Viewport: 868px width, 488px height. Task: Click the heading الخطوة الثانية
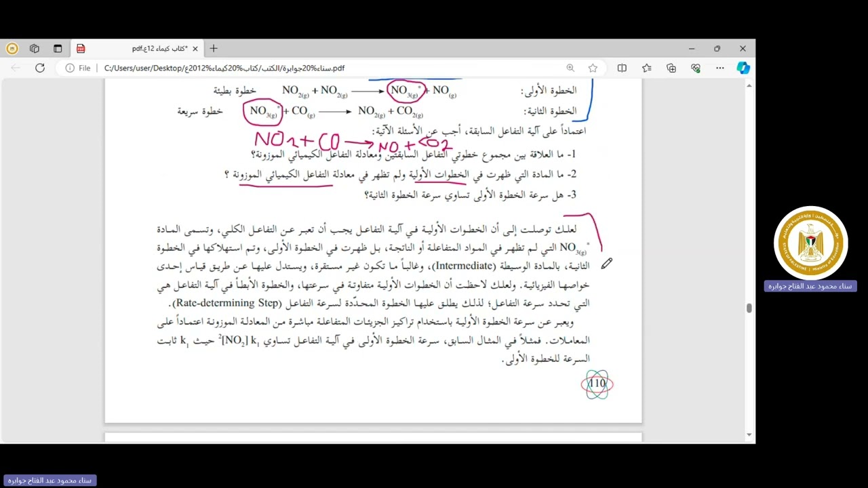550,110
